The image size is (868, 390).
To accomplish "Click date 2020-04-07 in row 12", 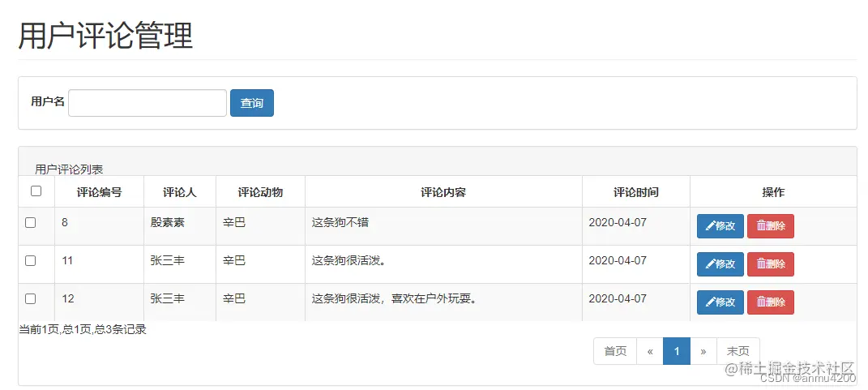I will point(618,298).
